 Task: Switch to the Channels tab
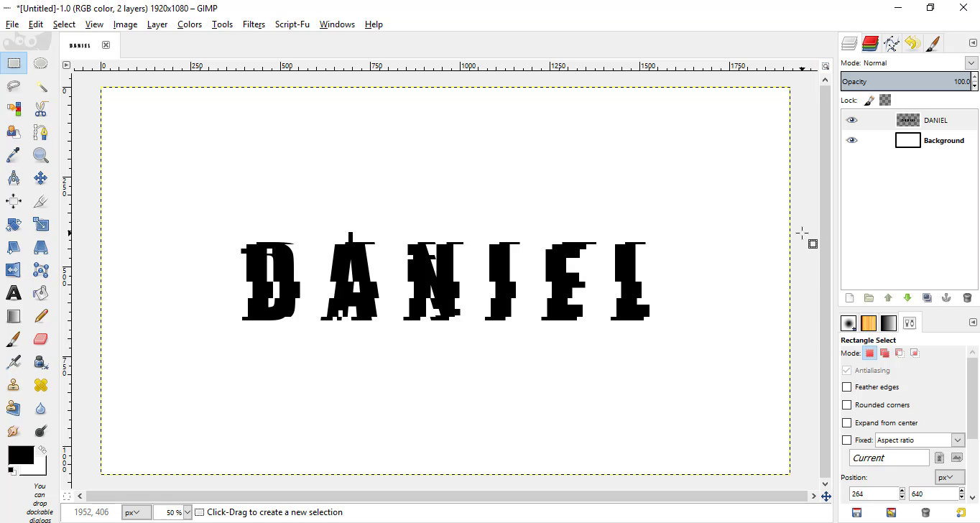pyautogui.click(x=870, y=42)
